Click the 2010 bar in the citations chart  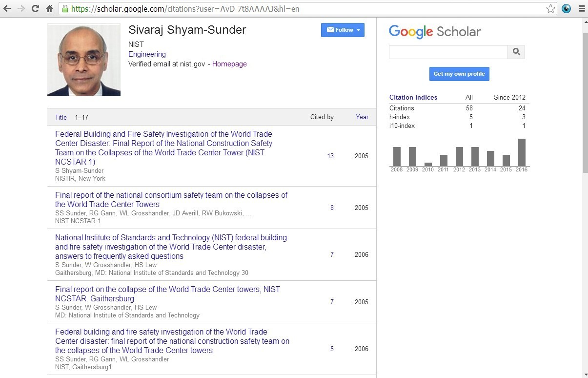click(x=428, y=164)
